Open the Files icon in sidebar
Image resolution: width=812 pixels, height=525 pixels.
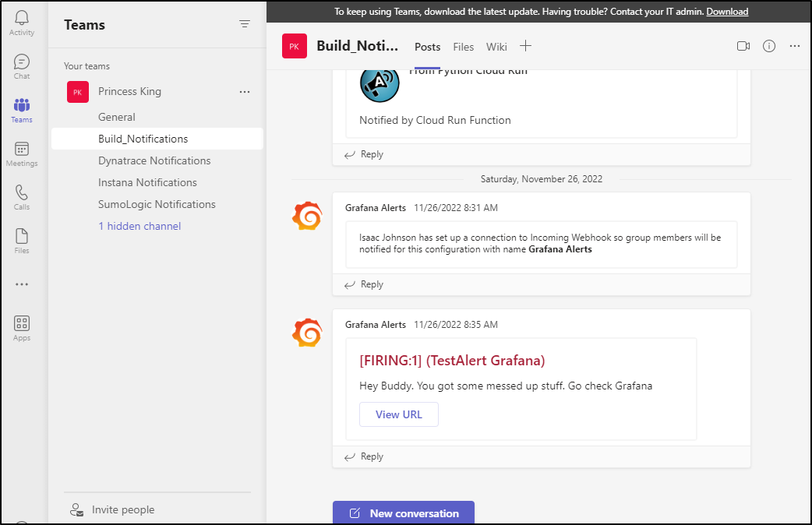21,236
